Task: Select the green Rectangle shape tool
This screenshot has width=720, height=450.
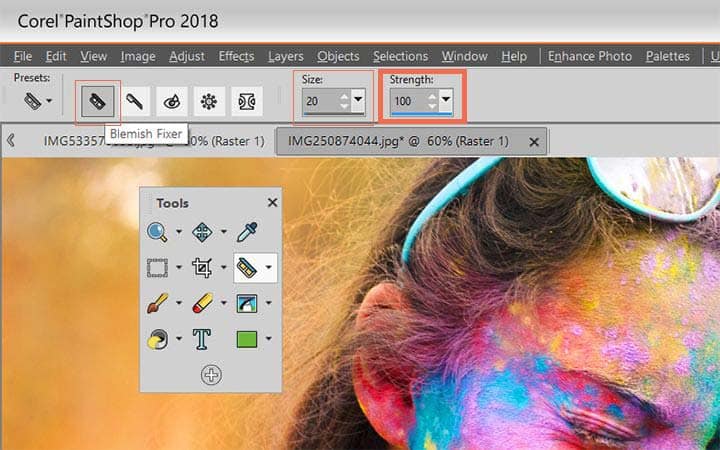Action: (x=247, y=339)
